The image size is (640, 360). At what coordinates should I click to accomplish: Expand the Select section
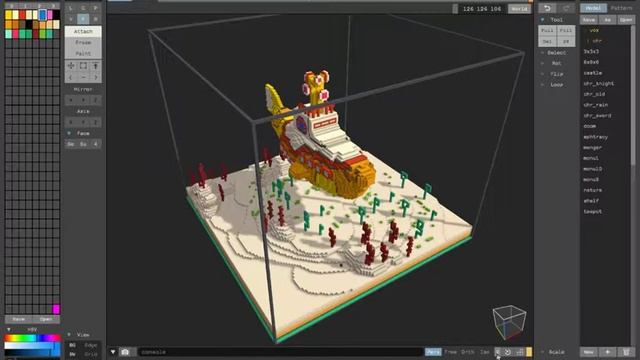pyautogui.click(x=542, y=53)
